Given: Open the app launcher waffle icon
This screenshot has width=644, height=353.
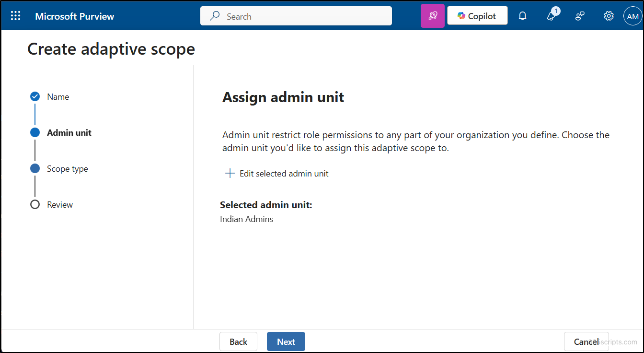Looking at the screenshot, I should coord(15,16).
